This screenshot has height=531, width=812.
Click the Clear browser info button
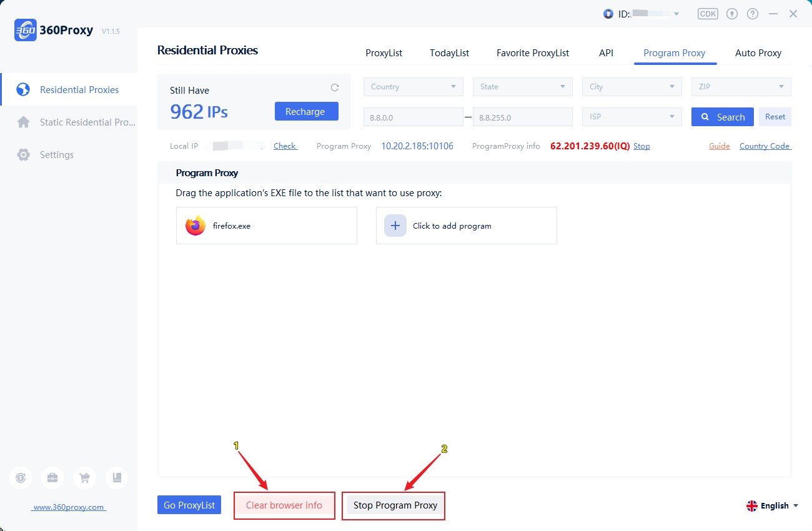click(284, 505)
